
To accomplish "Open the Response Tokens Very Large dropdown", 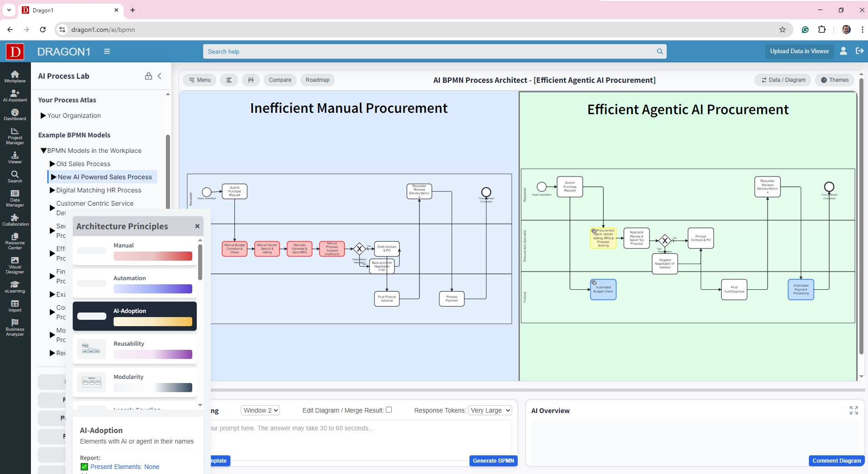I will pos(490,410).
